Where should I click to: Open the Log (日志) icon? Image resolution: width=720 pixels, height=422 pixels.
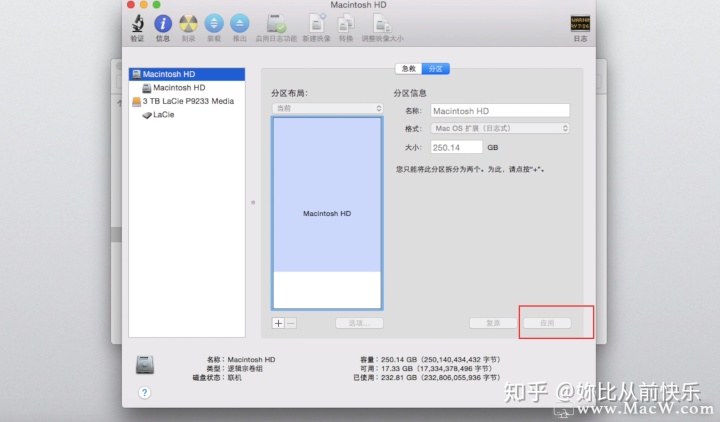pos(580,23)
